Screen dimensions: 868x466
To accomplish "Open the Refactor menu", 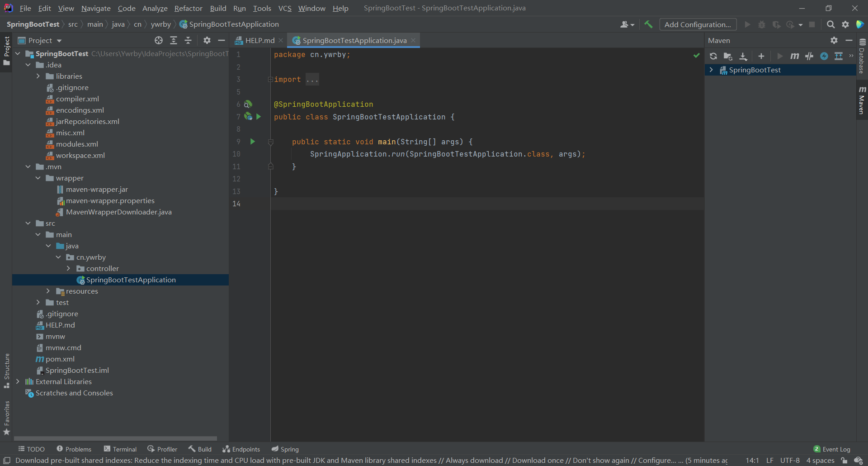I will pyautogui.click(x=189, y=8).
